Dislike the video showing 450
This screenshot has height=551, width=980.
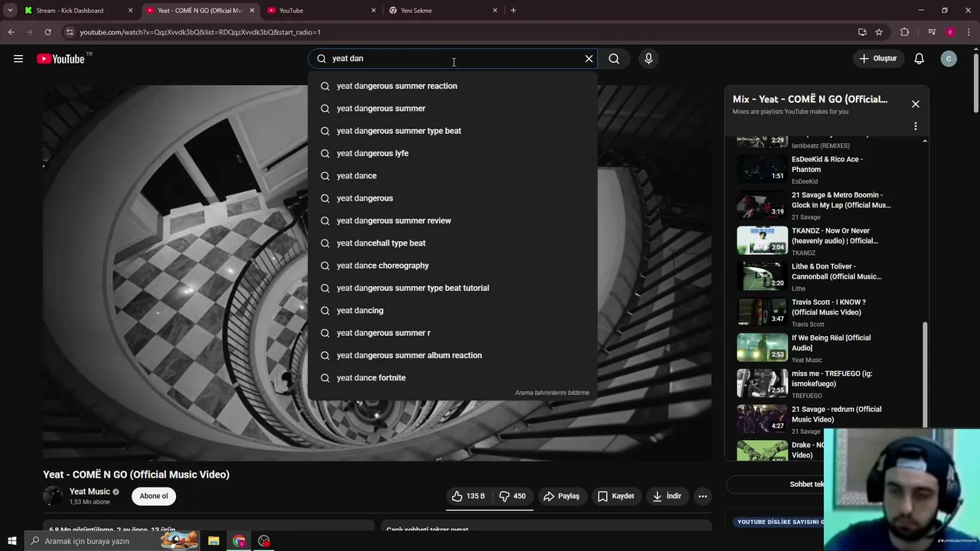(513, 496)
